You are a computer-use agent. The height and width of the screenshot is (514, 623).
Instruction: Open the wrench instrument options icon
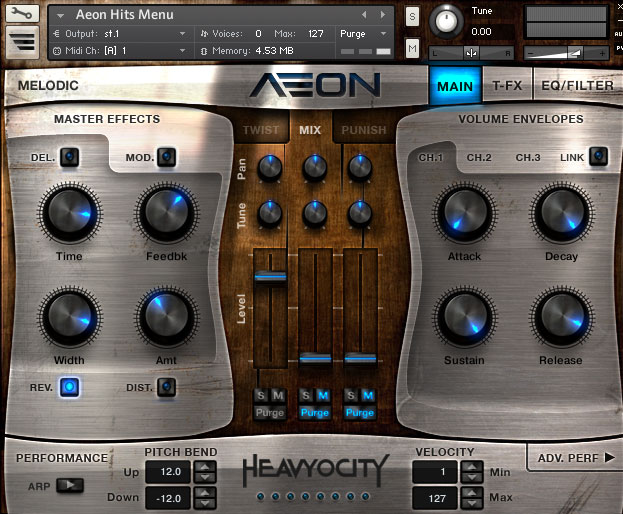pyautogui.click(x=23, y=14)
